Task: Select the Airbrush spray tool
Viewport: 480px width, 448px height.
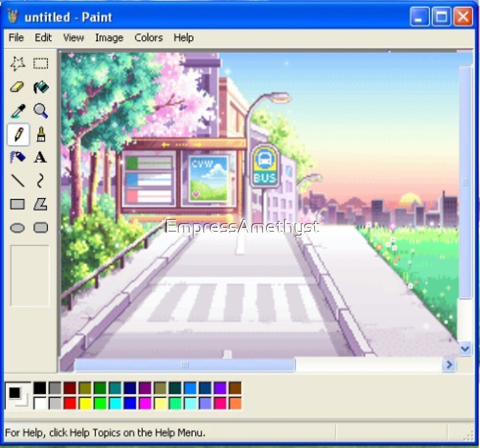Action: pyautogui.click(x=18, y=157)
